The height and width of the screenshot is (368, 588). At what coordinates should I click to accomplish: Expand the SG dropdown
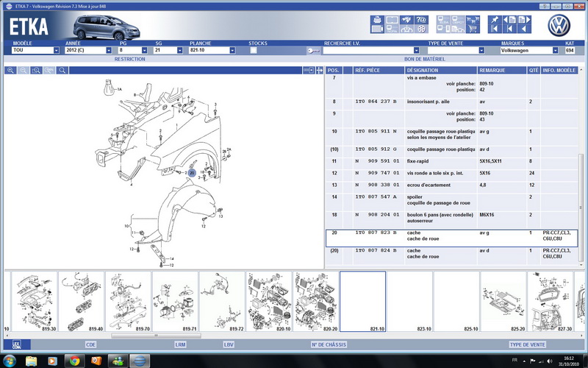pyautogui.click(x=179, y=50)
